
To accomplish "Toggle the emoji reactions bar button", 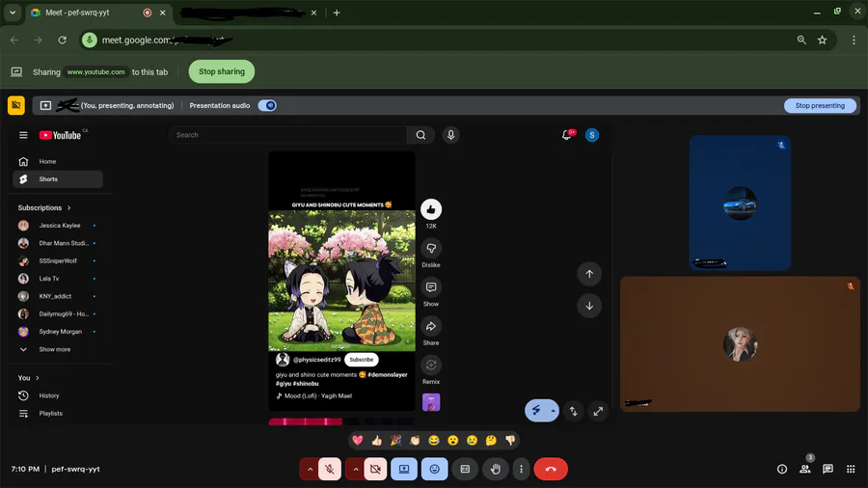I will [435, 469].
